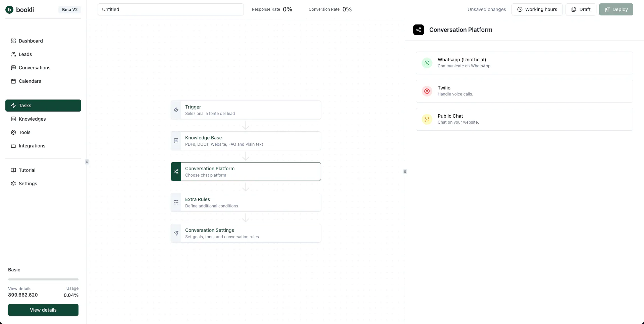Screen dimensions: 644x324
Task: Click the Unsaved changes text
Action: pyautogui.click(x=487, y=9)
